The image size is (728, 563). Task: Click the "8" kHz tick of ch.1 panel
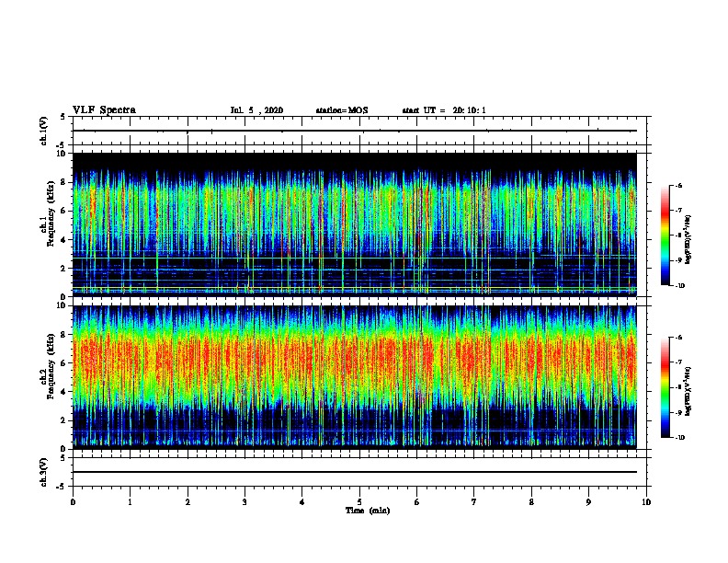click(x=63, y=182)
